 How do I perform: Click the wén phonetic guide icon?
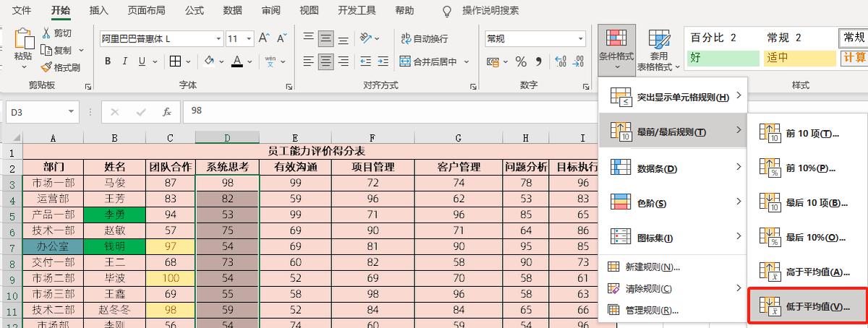[x=271, y=61]
